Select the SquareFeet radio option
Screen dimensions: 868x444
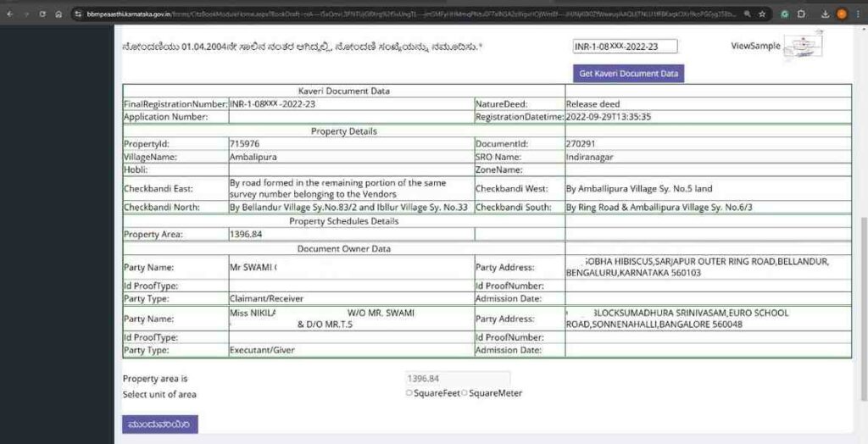(x=409, y=393)
